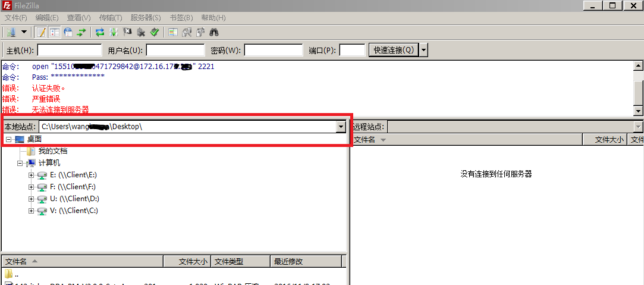The image size is (644, 285).
Task: Sort remote list by 文件名 column
Action: [467, 140]
